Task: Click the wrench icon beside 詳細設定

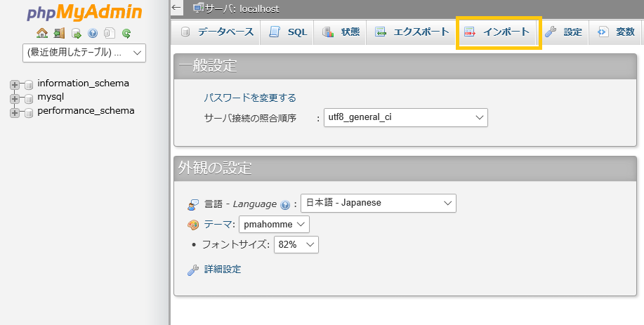Action: (193, 270)
